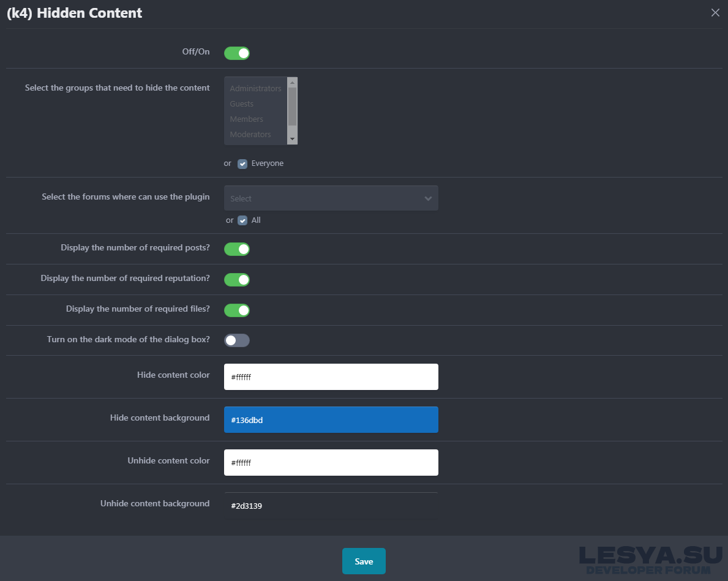Select Guests in the groups list
This screenshot has width=728, height=581.
[x=242, y=104]
